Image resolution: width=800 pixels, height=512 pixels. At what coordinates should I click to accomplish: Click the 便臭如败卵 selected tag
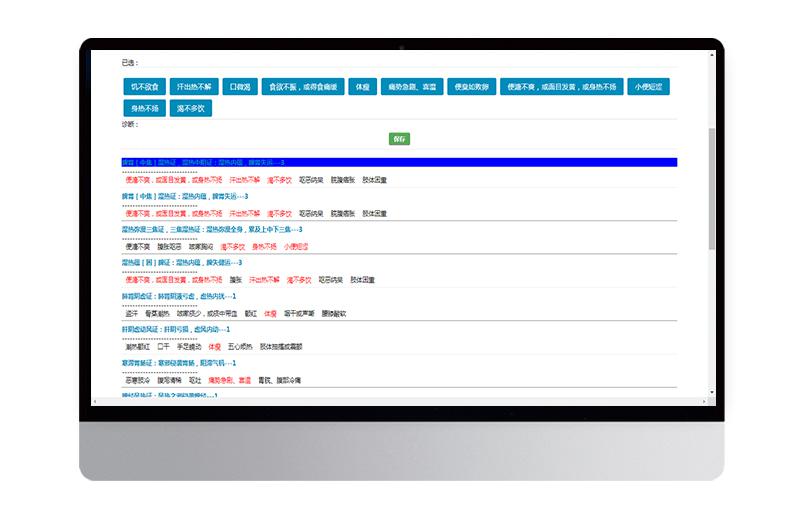(471, 87)
